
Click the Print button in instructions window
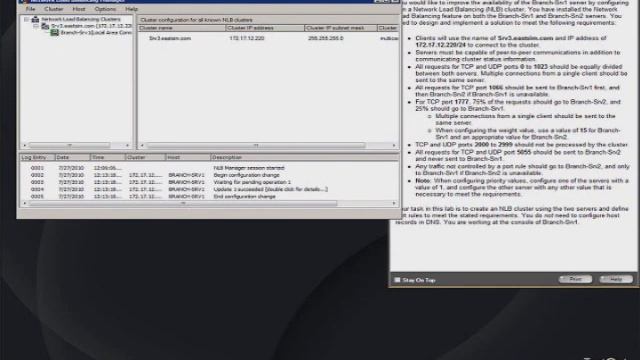575,279
